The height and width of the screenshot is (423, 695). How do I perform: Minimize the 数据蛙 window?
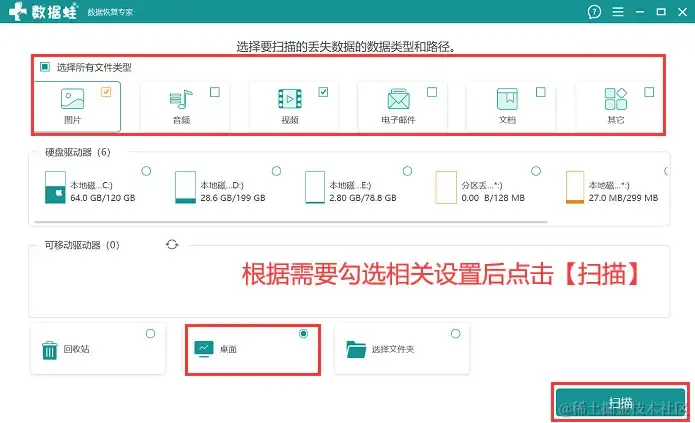(x=640, y=12)
